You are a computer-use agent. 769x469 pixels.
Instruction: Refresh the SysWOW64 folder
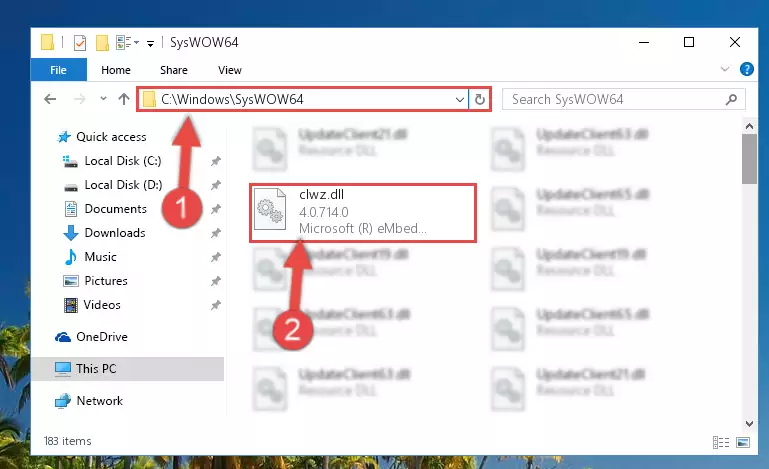coord(480,100)
